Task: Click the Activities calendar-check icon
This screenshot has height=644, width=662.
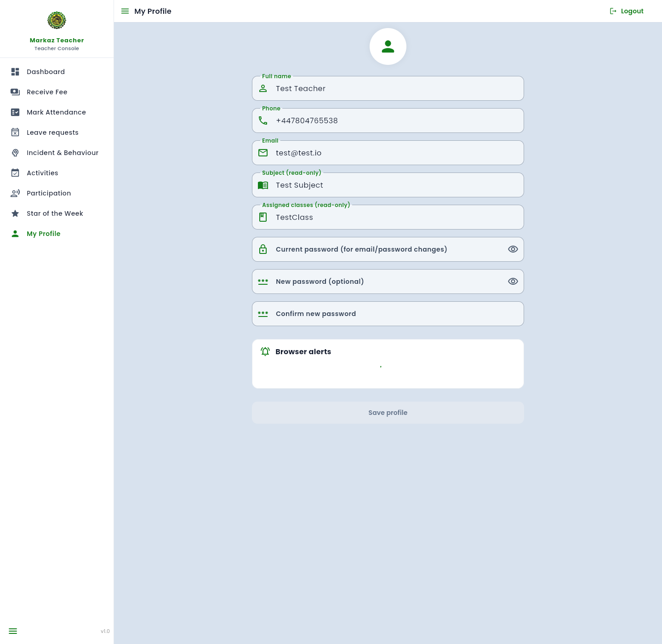Action: 15,173
